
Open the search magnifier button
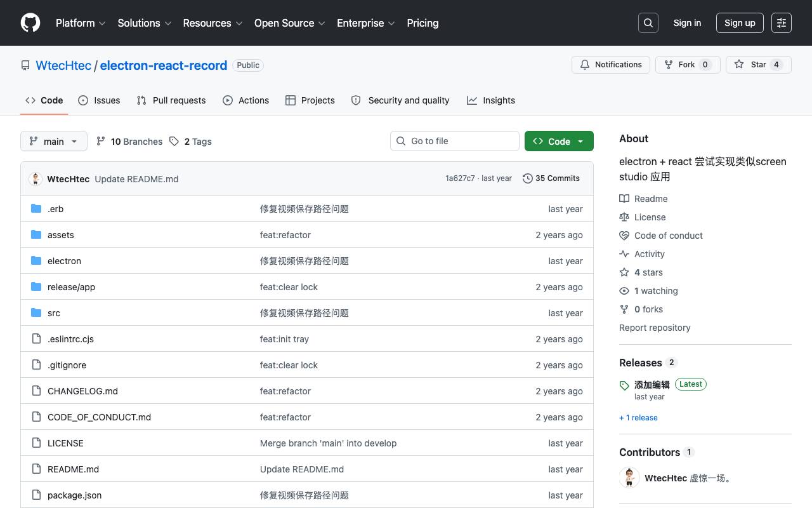[x=648, y=23]
